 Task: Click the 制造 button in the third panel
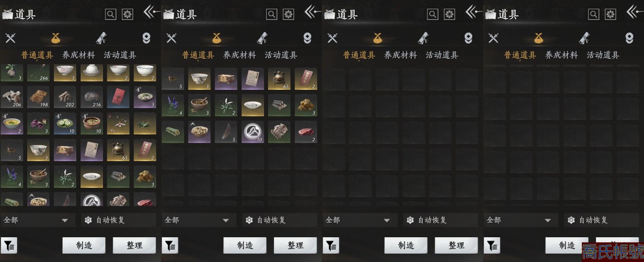(406, 246)
